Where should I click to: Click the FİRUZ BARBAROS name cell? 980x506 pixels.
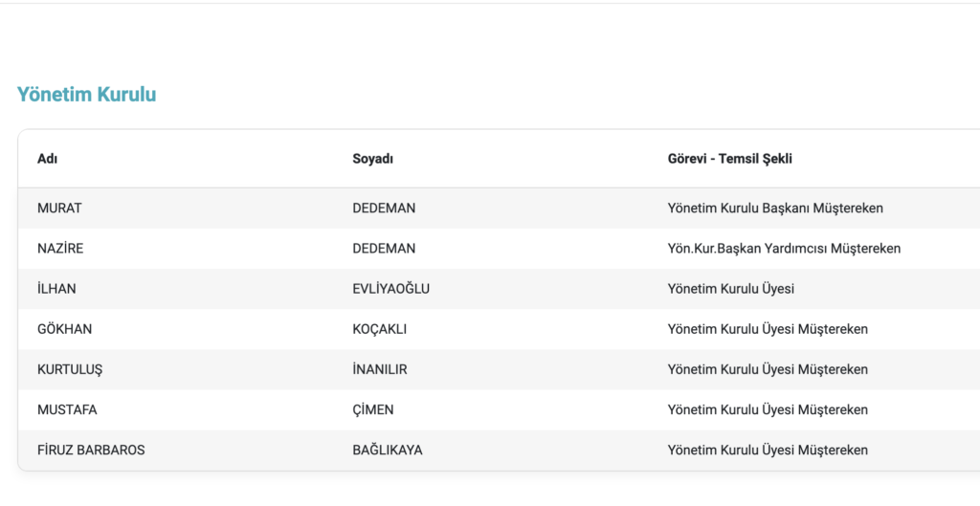pos(91,450)
